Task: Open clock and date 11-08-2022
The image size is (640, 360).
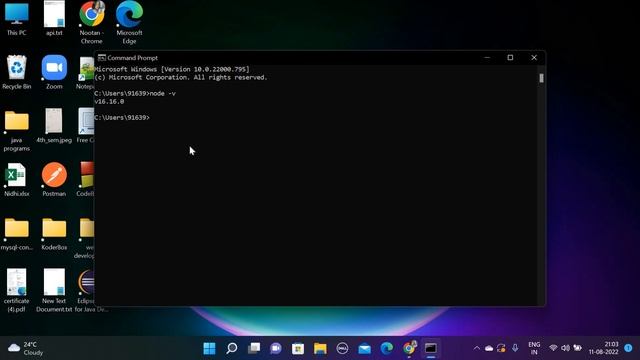Action: (x=603, y=348)
